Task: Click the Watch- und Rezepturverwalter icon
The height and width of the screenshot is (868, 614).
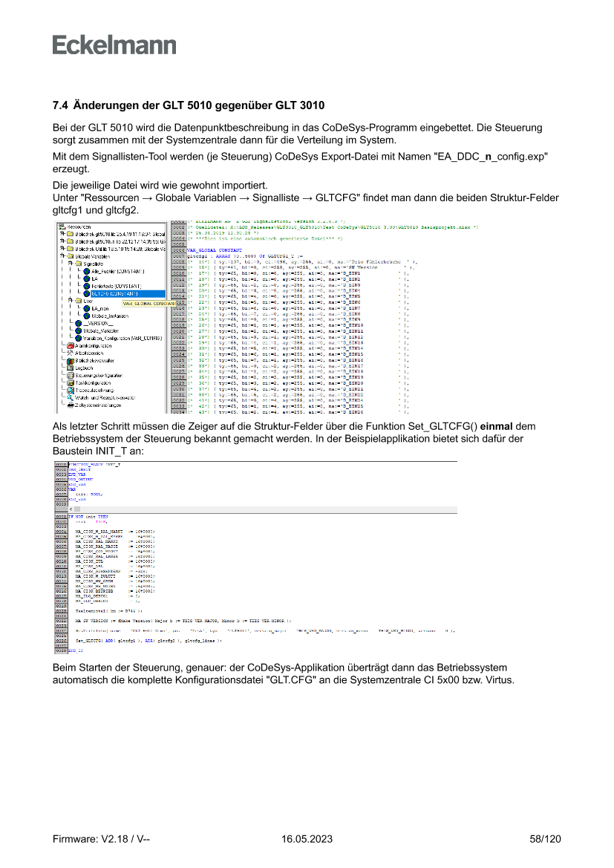Action: coord(70,398)
